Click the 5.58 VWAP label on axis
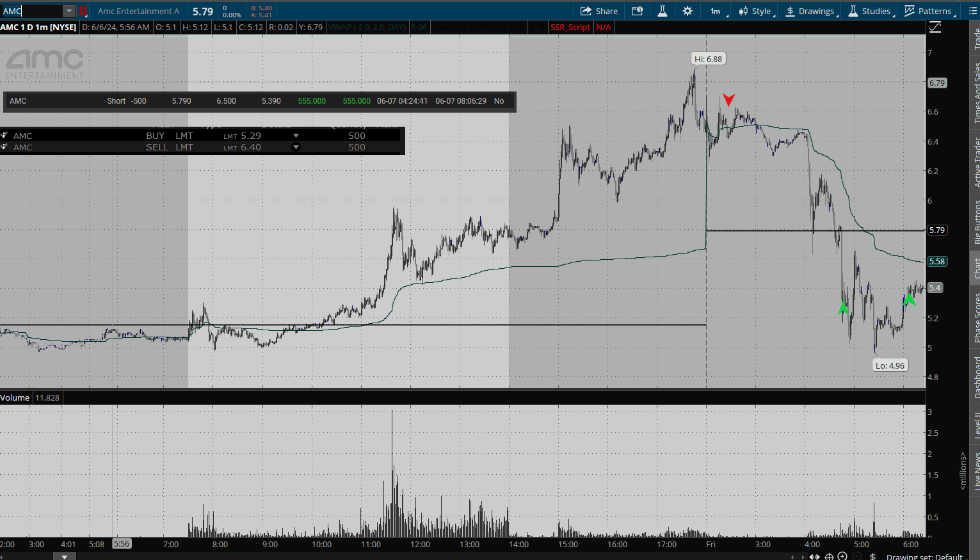 [937, 261]
